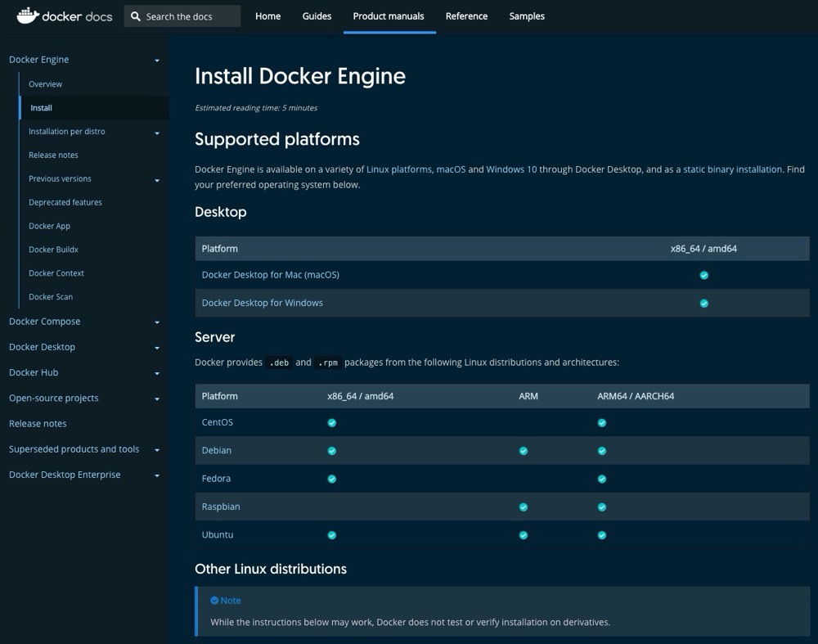Click Fedora ARM64 checkmark
This screenshot has height=644, width=818.
pyautogui.click(x=602, y=479)
